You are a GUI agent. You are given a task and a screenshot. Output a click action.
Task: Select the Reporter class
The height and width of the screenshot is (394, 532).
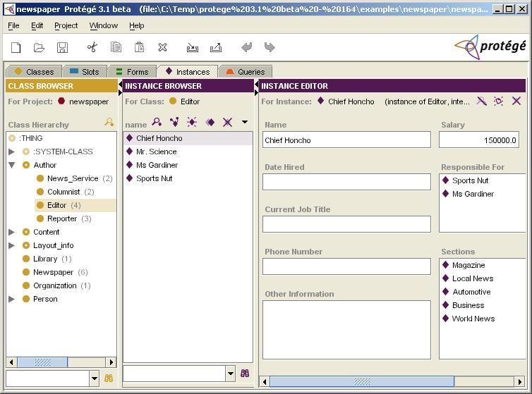64,218
